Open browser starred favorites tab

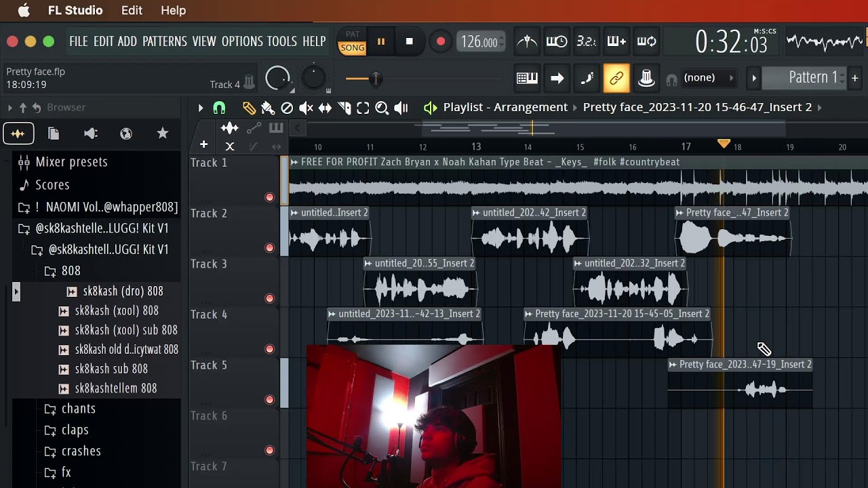click(163, 134)
